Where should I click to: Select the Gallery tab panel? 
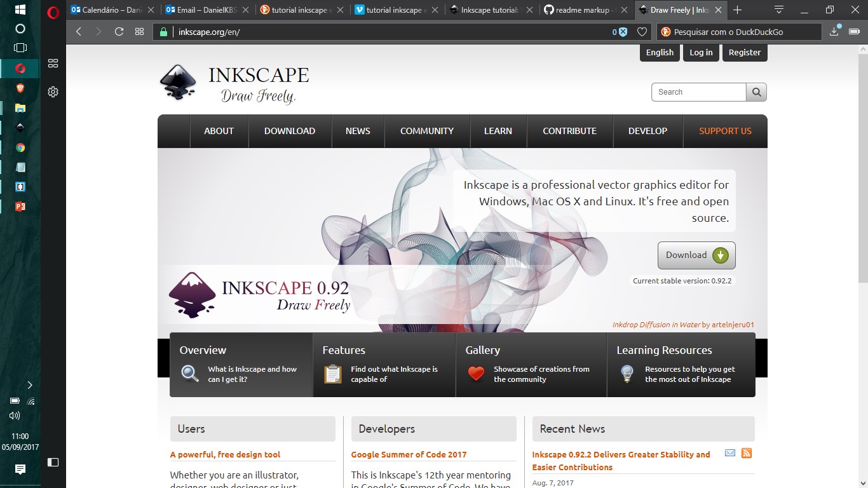(531, 365)
